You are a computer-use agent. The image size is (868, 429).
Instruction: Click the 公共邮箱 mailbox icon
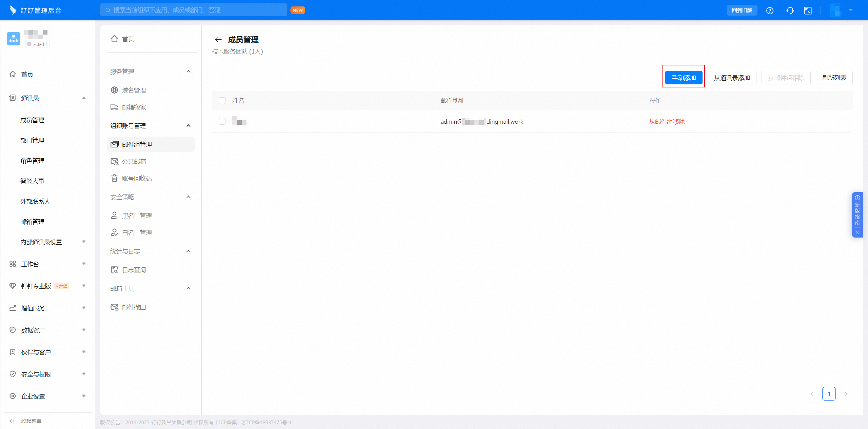coord(114,161)
